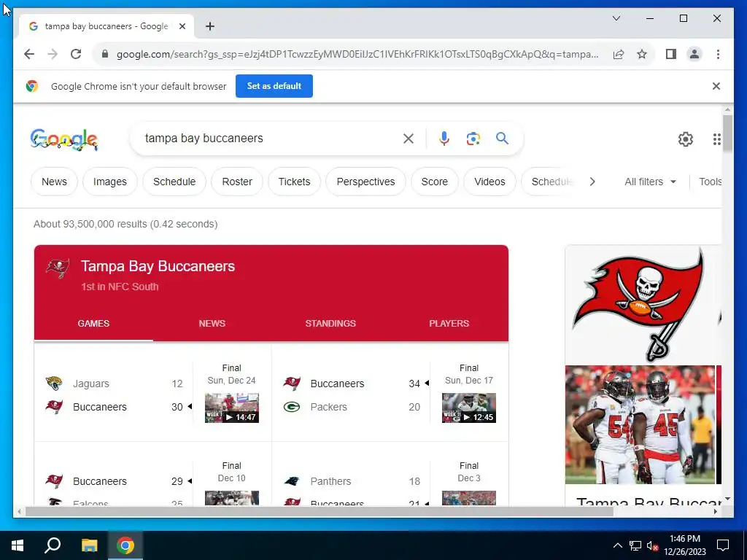747x560 pixels.
Task: Select the Videos filter chip
Action: tap(489, 182)
